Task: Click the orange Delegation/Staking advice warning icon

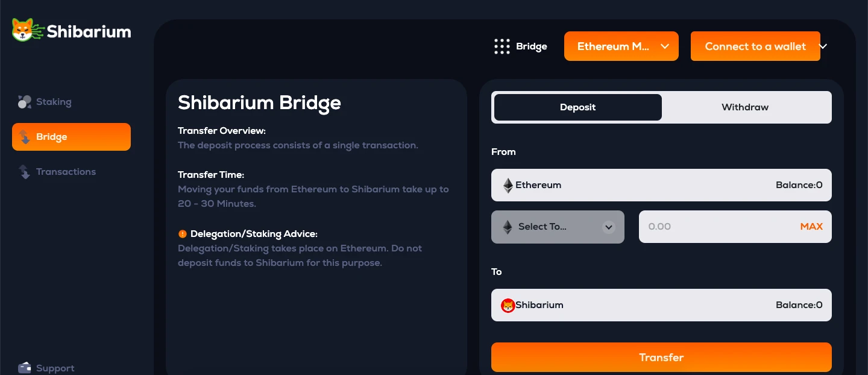Action: pos(183,234)
